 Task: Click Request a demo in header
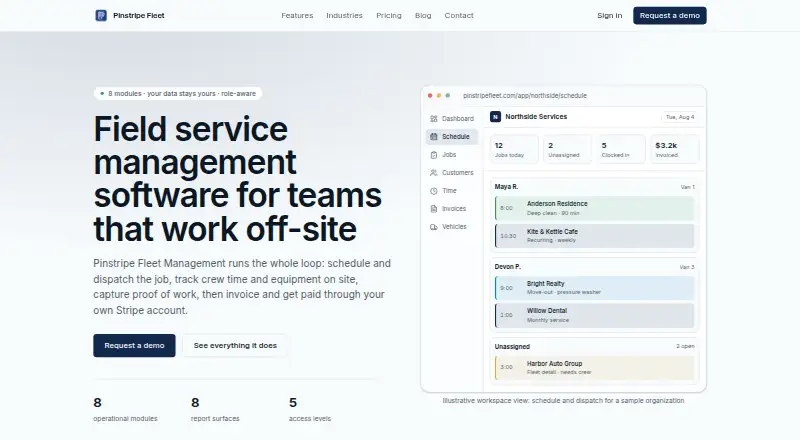pos(670,15)
